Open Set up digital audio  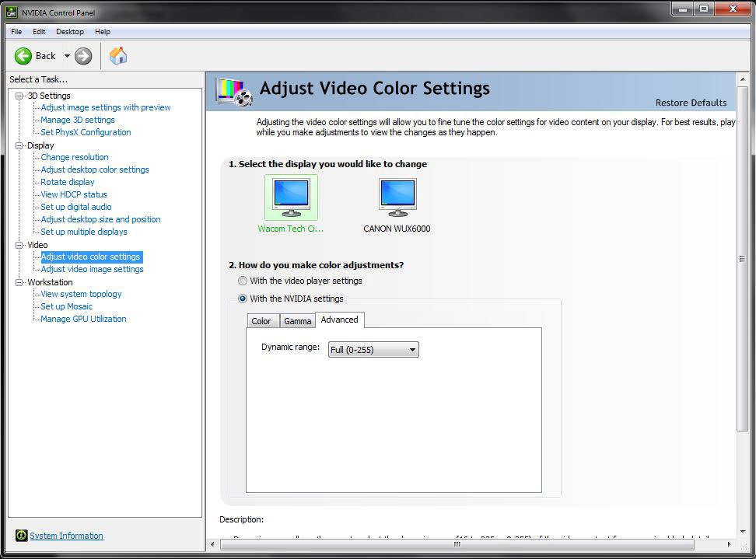tap(76, 207)
